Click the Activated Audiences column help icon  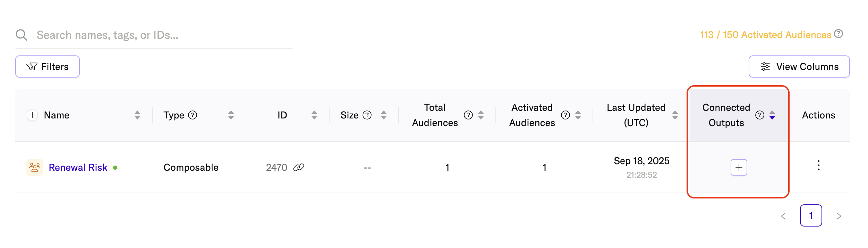click(565, 115)
